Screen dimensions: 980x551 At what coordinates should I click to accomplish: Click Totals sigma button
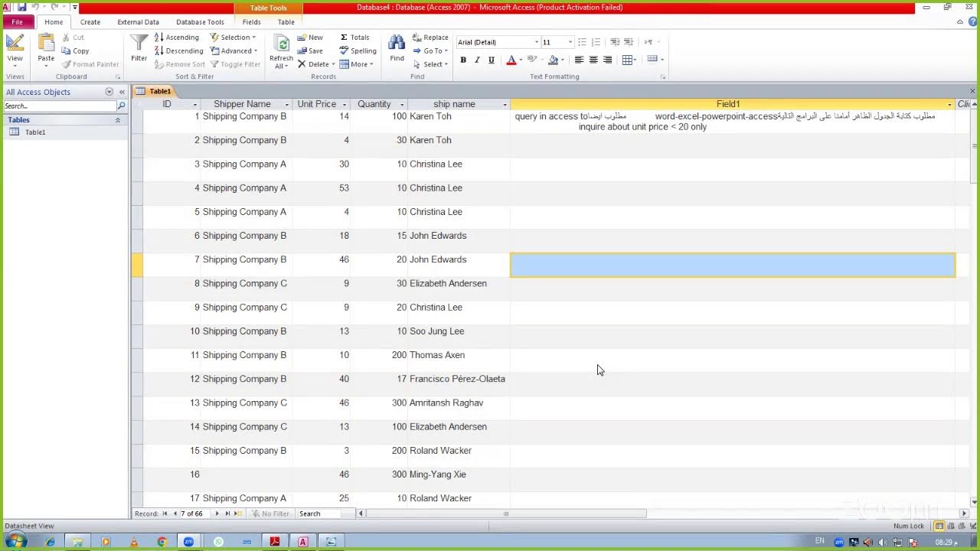(354, 37)
